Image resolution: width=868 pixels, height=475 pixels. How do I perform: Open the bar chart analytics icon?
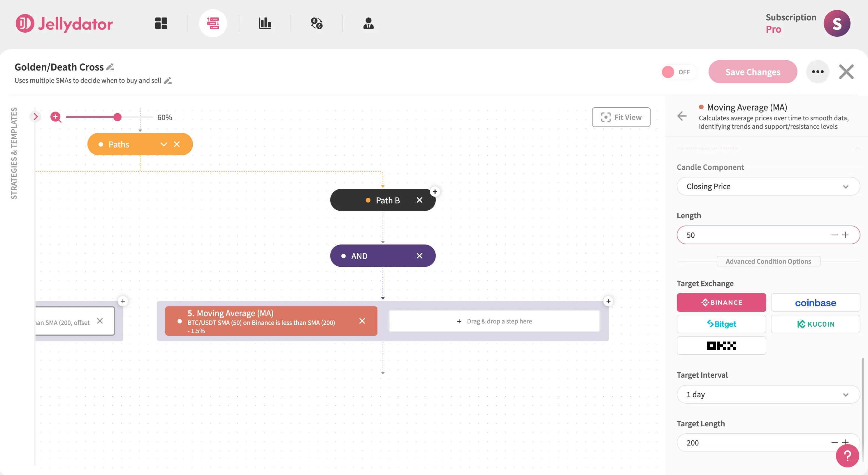265,23
